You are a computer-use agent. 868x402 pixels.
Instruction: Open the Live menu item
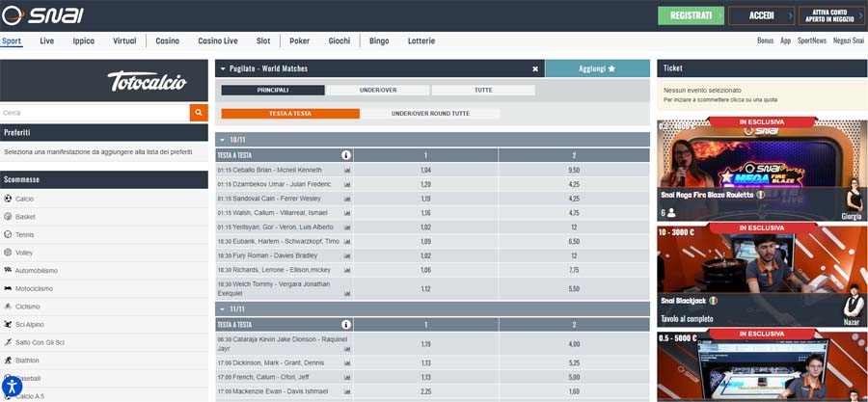tap(47, 40)
